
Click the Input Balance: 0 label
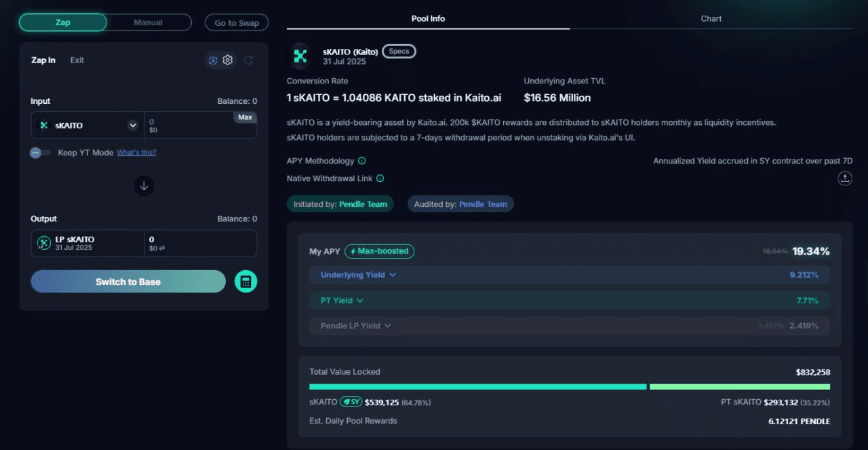coord(237,101)
